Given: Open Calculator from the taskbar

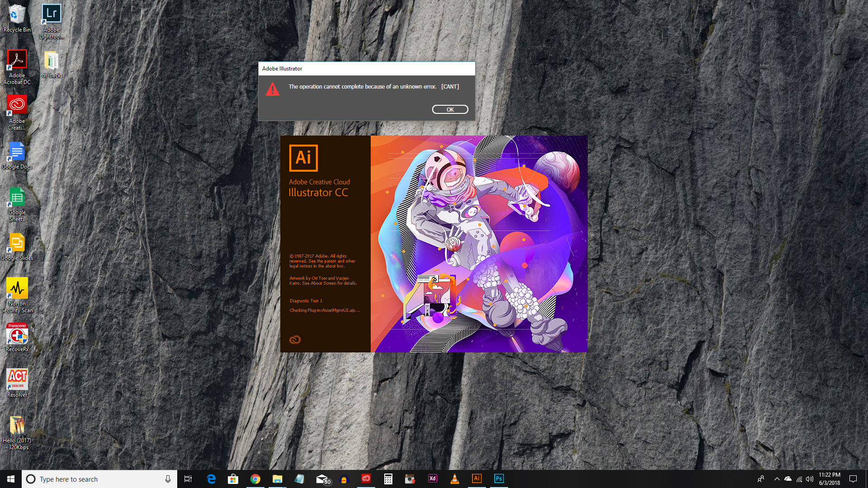Looking at the screenshot, I should (388, 479).
